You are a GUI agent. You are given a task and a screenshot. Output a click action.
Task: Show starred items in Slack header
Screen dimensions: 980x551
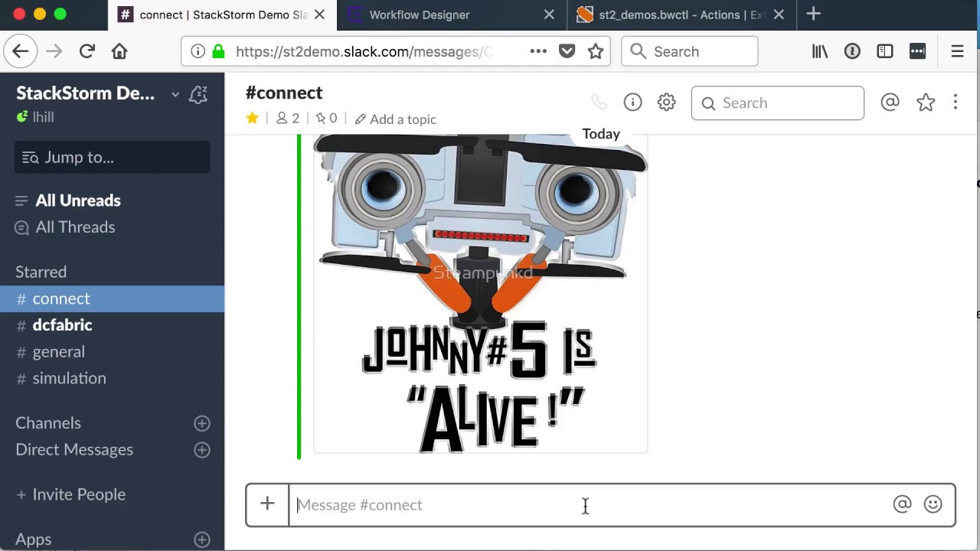926,103
